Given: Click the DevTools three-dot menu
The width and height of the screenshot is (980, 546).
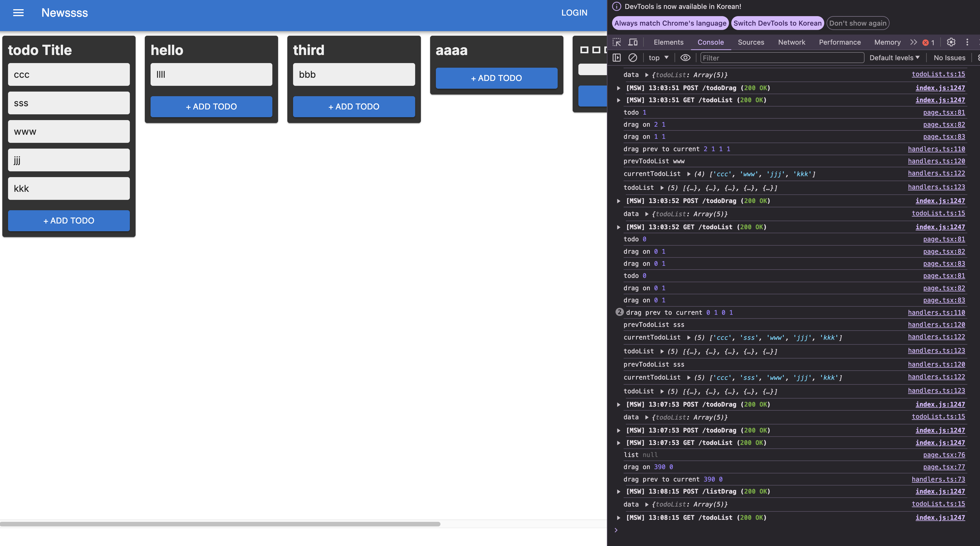Looking at the screenshot, I should point(967,42).
